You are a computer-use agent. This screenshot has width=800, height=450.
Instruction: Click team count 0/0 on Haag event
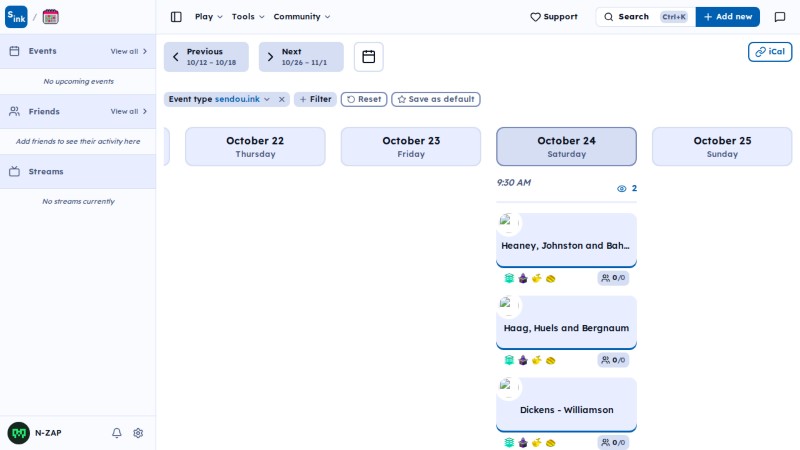coord(613,360)
